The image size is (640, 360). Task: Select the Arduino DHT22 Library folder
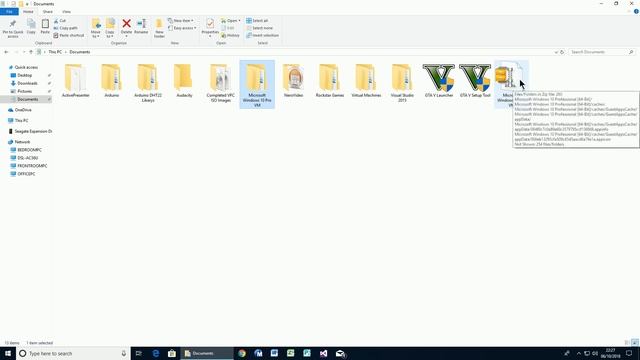148,83
